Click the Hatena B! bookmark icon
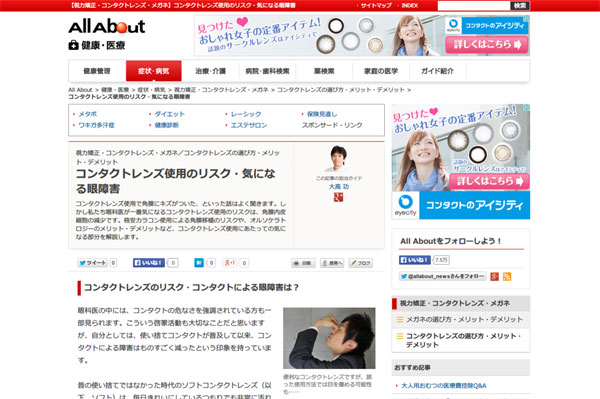The height and width of the screenshot is (399, 600). tap(199, 263)
